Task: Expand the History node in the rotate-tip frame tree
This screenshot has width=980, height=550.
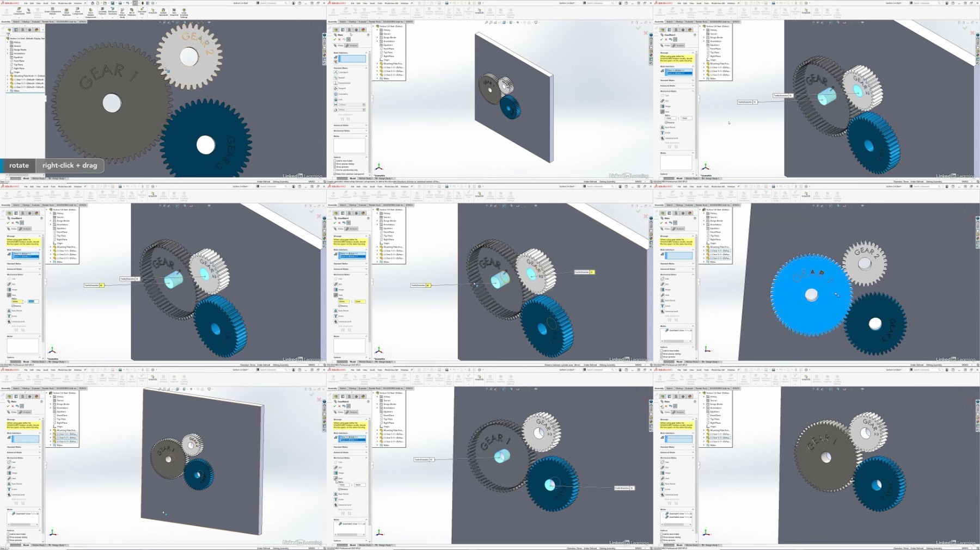Action: (x=7, y=42)
